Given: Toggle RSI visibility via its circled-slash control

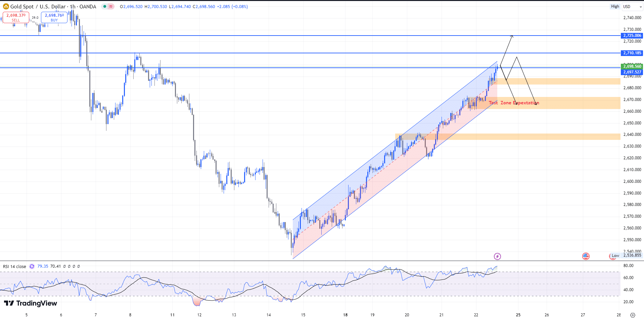Looking at the screenshot, I should 65,266.
